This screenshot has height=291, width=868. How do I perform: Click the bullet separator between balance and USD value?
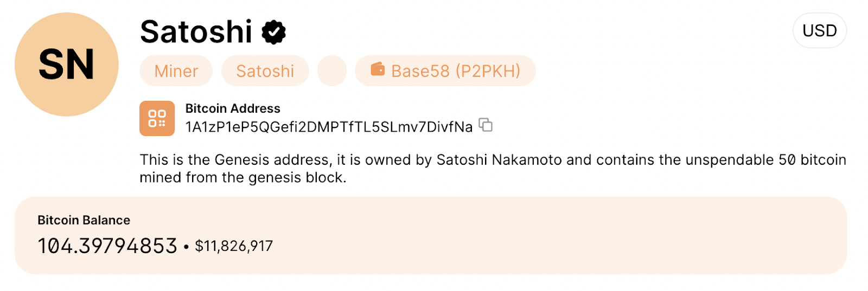click(x=186, y=247)
